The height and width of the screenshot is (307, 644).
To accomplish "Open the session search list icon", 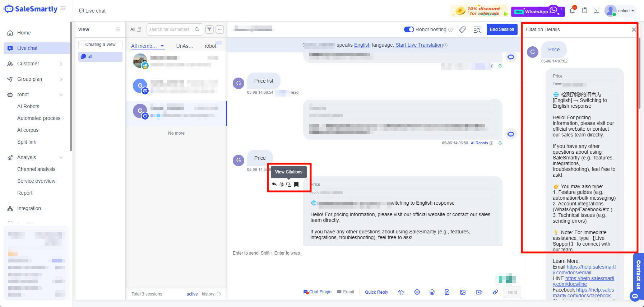I will point(477,29).
